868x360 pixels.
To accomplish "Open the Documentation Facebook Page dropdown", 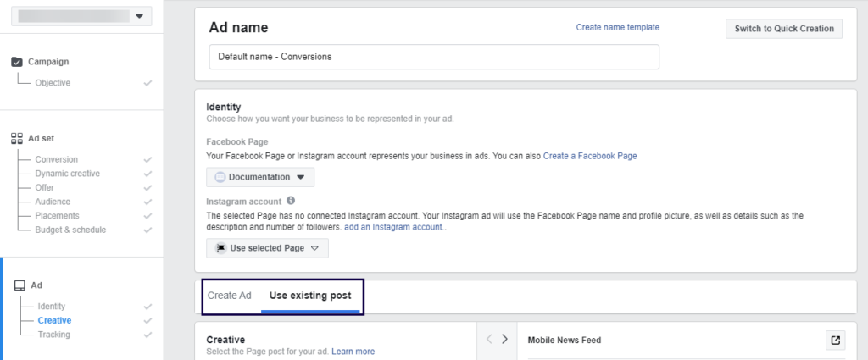I will 260,177.
